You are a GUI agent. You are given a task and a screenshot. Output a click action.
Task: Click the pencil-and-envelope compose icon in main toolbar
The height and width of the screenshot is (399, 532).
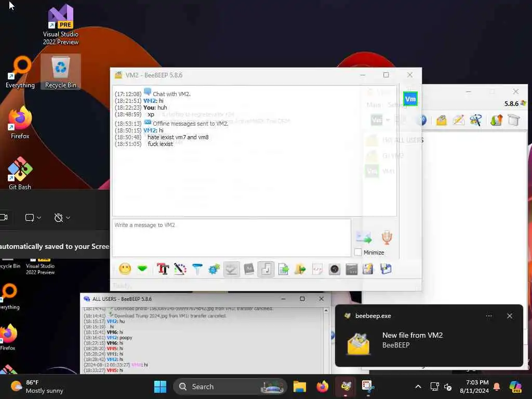click(x=458, y=120)
